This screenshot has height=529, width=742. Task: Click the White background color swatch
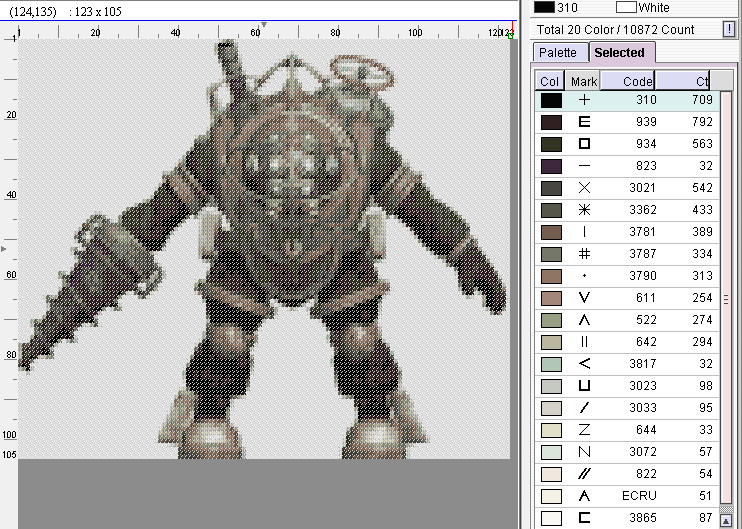coord(626,7)
